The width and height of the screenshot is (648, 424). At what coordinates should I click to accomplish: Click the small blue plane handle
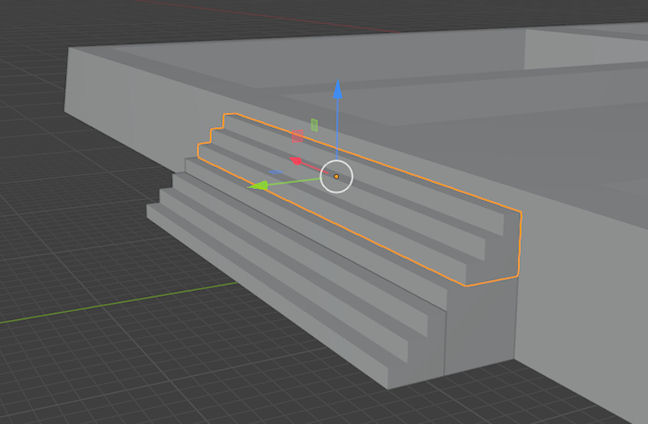[x=274, y=172]
